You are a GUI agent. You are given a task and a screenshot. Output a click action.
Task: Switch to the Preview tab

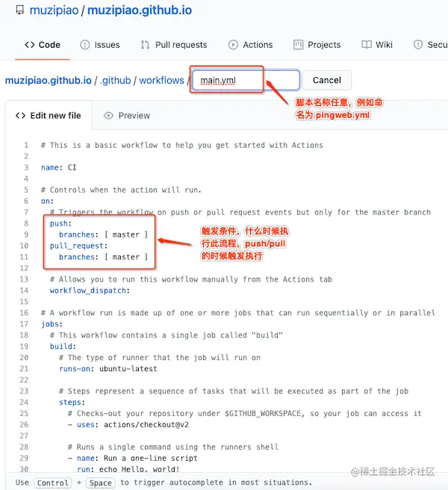coord(127,116)
